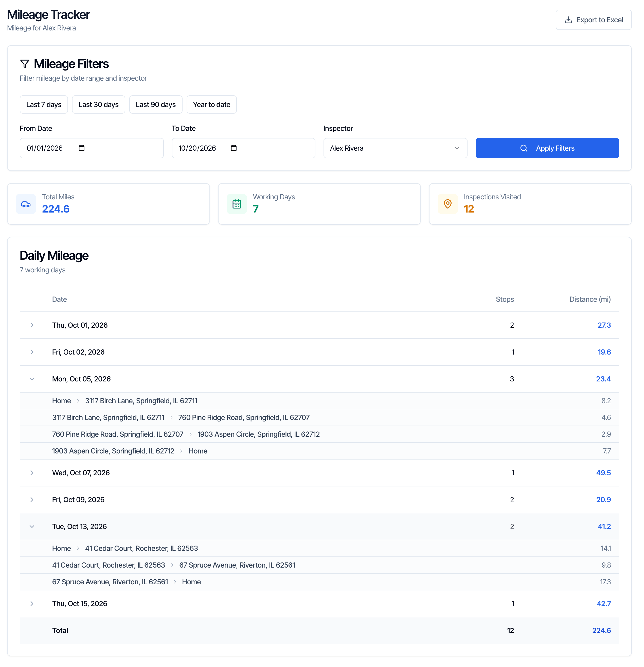Expand the Thu, Oct 15, 2026 row
644x667 pixels.
[x=32, y=603]
